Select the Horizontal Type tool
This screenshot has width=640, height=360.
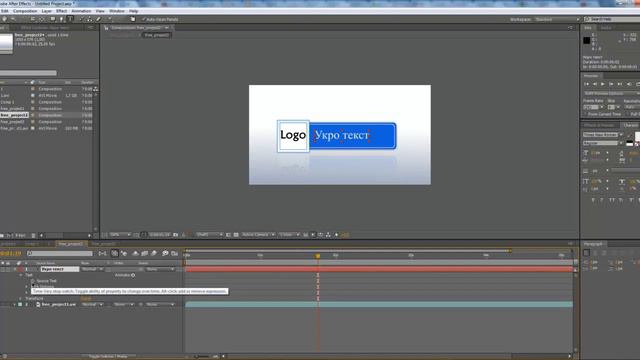coord(70,19)
